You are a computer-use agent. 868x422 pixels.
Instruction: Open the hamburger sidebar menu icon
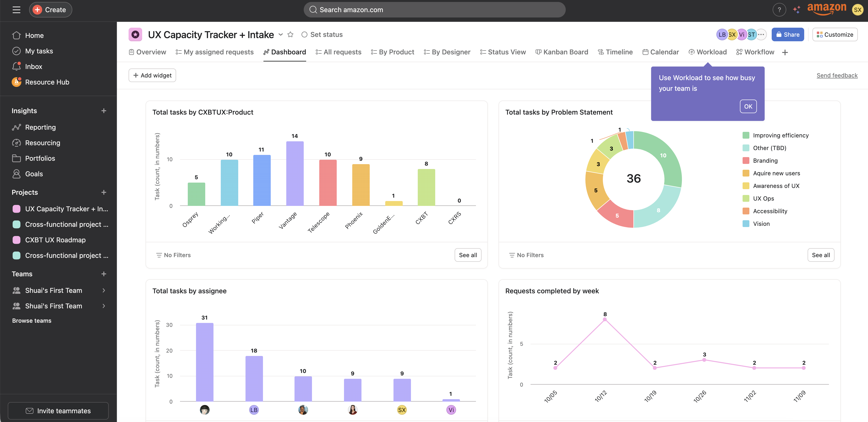click(x=16, y=10)
